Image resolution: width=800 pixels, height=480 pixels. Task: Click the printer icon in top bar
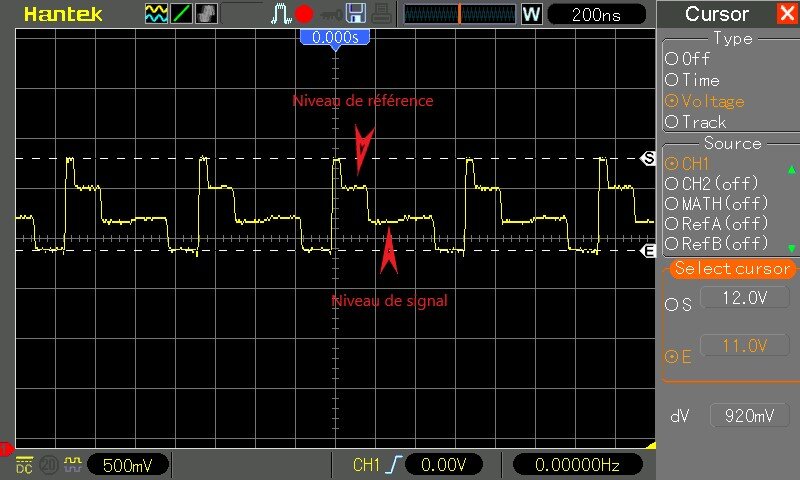(381, 14)
